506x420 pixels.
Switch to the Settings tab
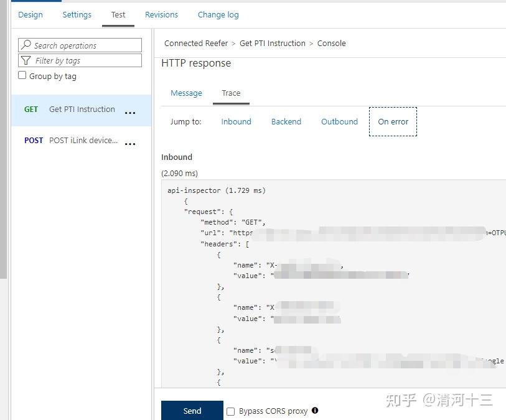(x=77, y=14)
